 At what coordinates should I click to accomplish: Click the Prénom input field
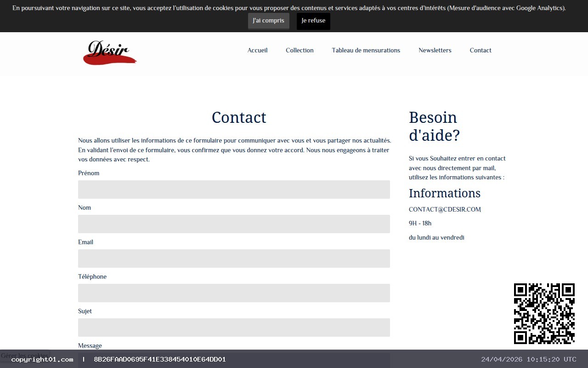(x=234, y=189)
